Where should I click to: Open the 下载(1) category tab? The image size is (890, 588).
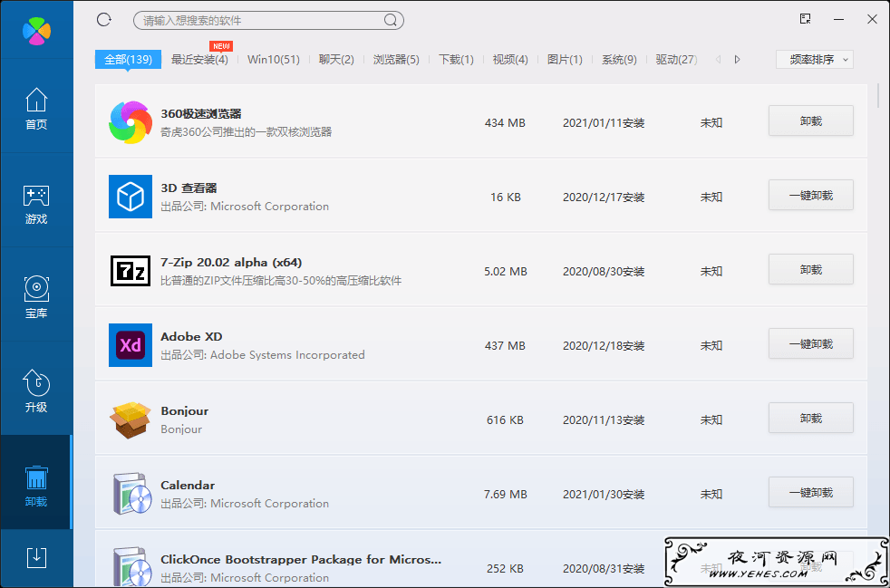(x=457, y=60)
